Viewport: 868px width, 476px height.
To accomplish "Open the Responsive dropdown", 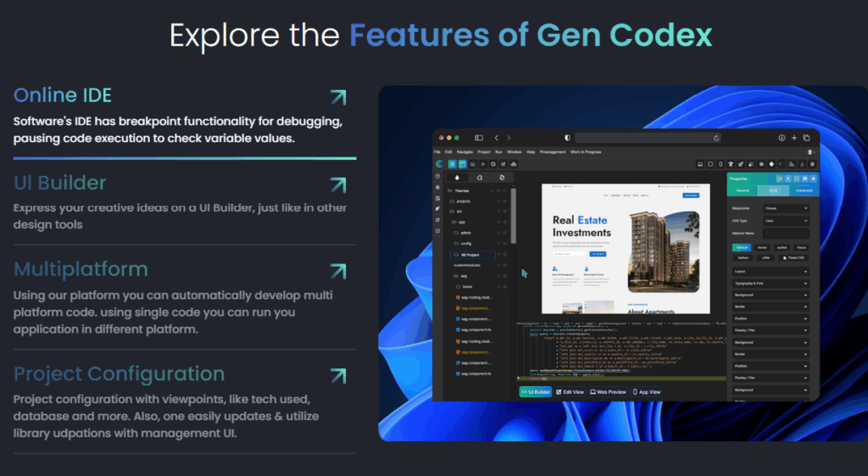I will (x=786, y=208).
